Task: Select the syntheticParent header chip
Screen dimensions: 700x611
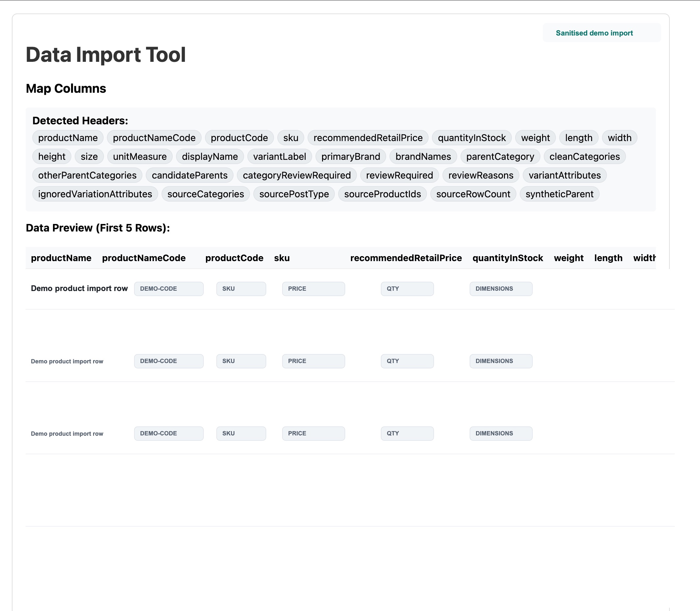Action: click(x=560, y=194)
